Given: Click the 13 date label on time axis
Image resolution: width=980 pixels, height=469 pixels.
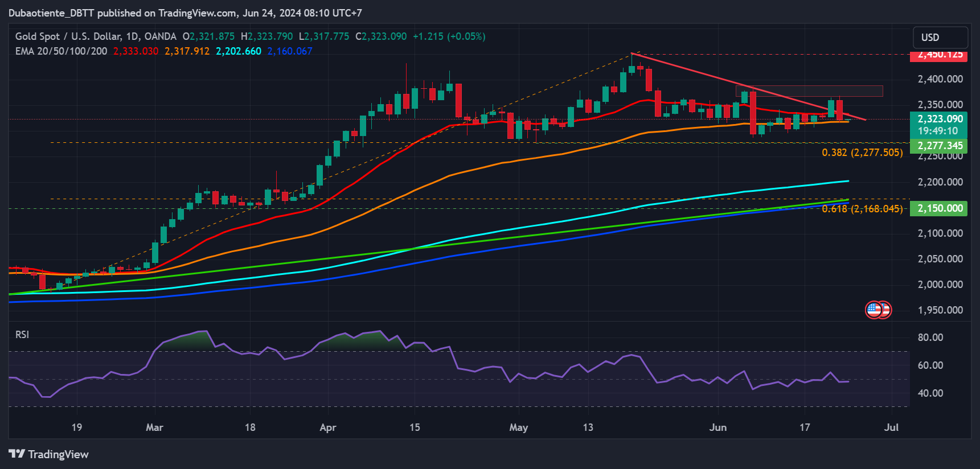Looking at the screenshot, I should 588,427.
